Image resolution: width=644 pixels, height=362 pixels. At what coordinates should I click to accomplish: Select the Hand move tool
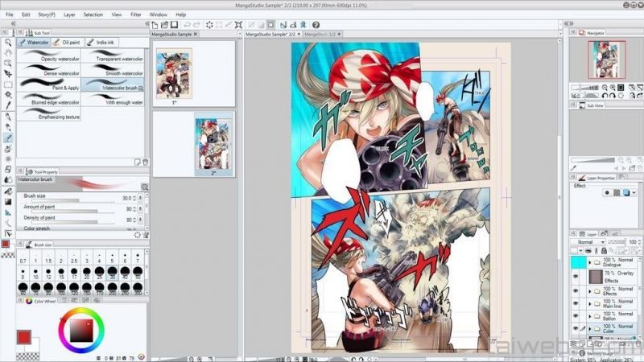(x=8, y=52)
